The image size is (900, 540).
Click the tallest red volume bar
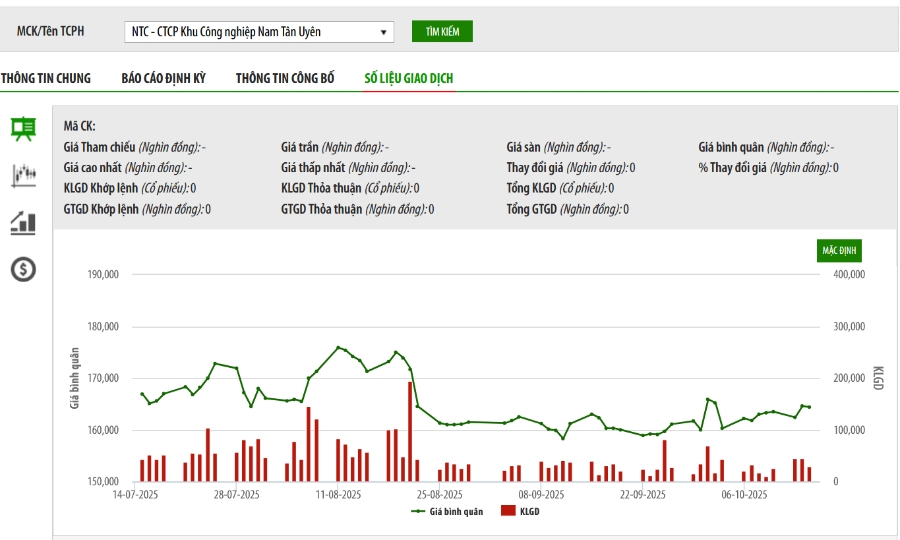pos(410,432)
